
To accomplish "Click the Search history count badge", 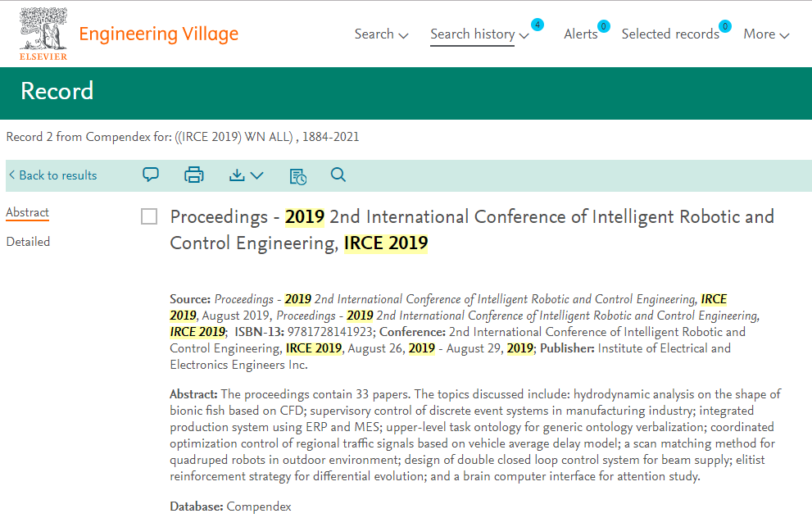I will [x=538, y=25].
